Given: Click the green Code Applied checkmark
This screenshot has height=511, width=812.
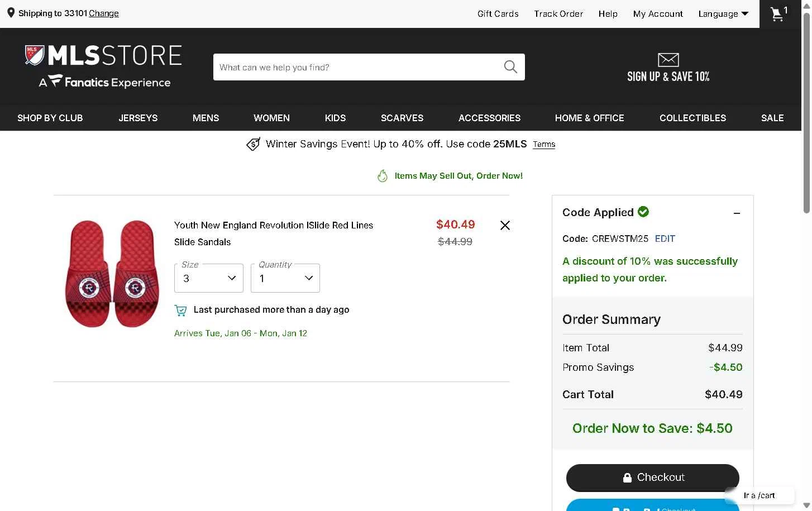Looking at the screenshot, I should click(643, 212).
